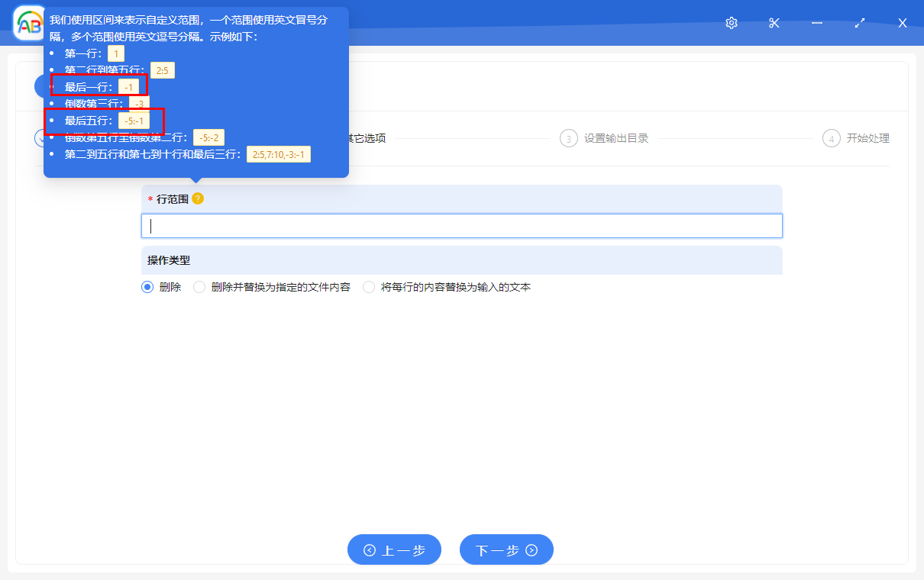The height and width of the screenshot is (580, 924).
Task: Open the help question mark beside 行范围
Action: tap(197, 198)
